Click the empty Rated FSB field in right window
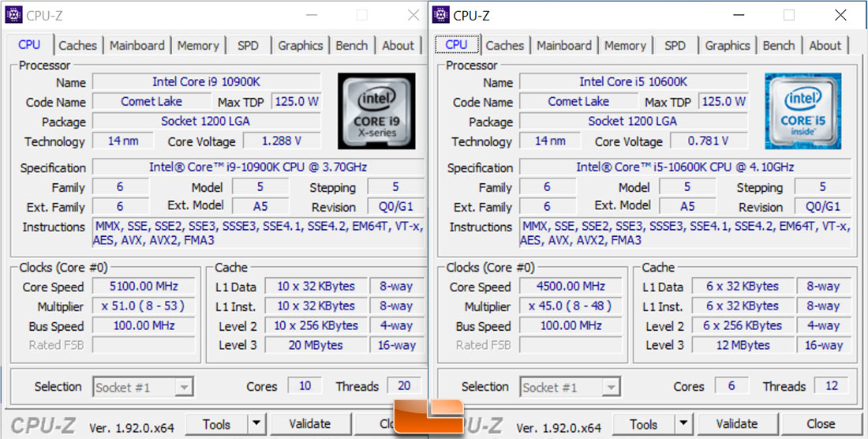This screenshot has width=868, height=439. coord(571,345)
